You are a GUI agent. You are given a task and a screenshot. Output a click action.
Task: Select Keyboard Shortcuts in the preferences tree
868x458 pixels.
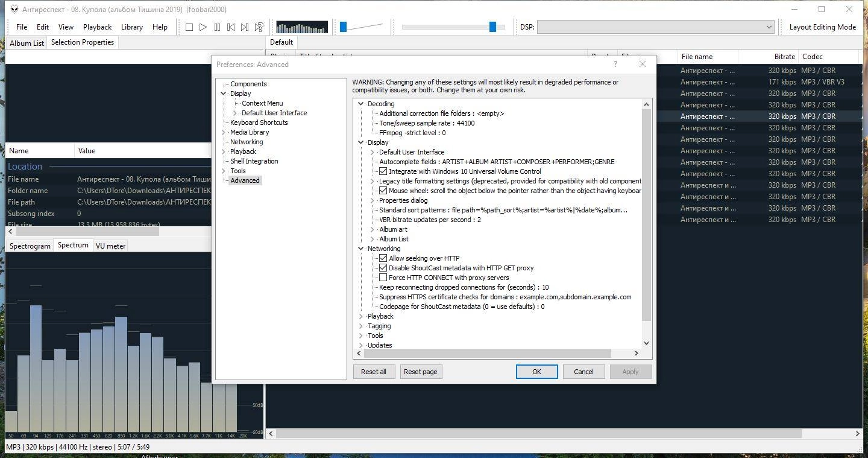(x=259, y=122)
